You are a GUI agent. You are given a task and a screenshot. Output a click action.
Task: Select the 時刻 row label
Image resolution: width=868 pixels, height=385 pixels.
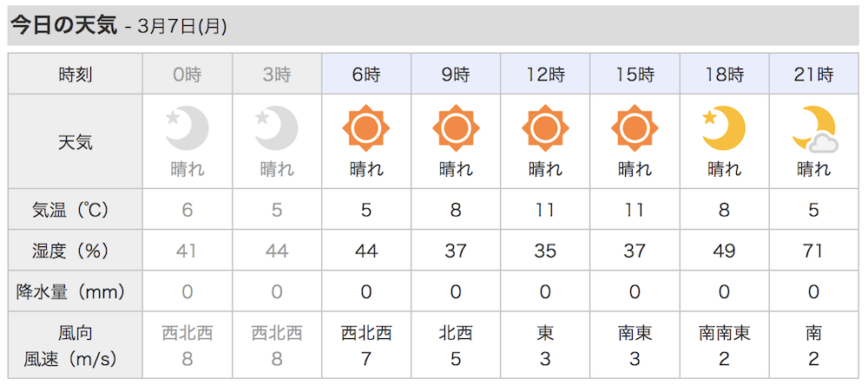[x=76, y=74]
